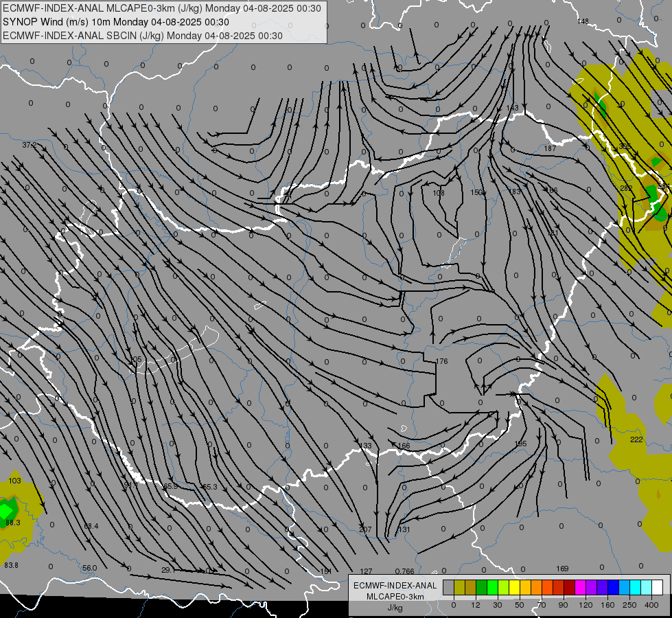Click the 395 value on map
The height and width of the screenshot is (618, 672).
[625, 146]
